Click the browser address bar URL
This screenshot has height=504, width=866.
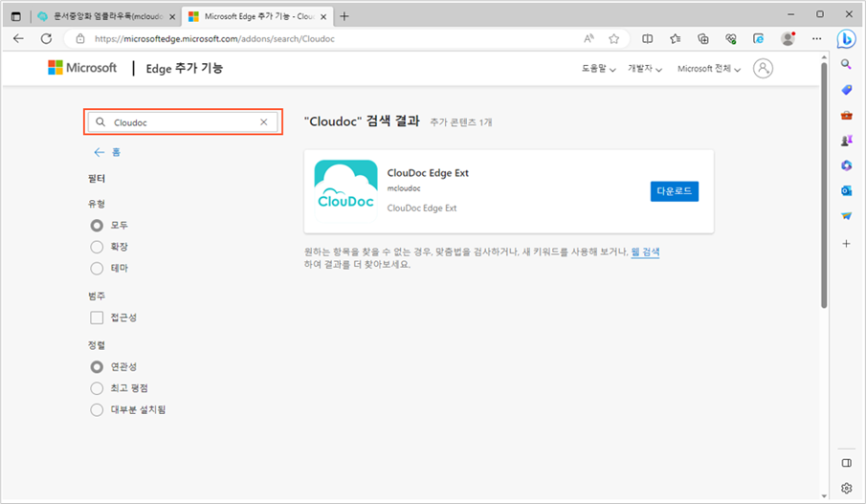point(214,38)
